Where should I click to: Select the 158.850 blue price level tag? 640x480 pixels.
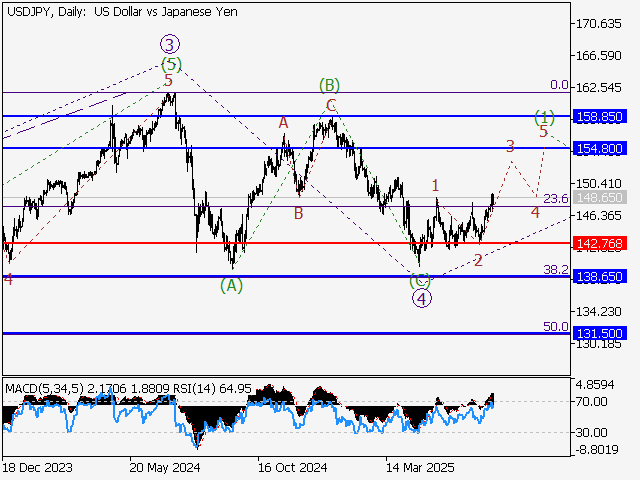tap(602, 117)
